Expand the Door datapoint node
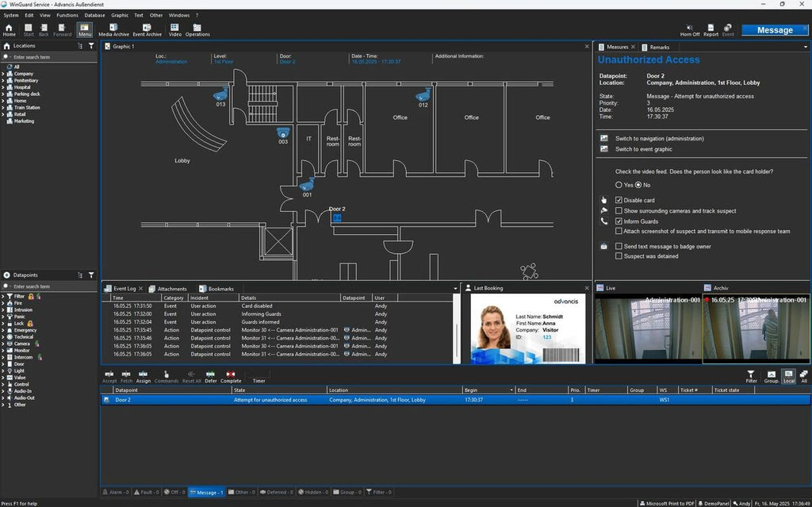Image resolution: width=812 pixels, height=507 pixels. pyautogui.click(x=3, y=364)
